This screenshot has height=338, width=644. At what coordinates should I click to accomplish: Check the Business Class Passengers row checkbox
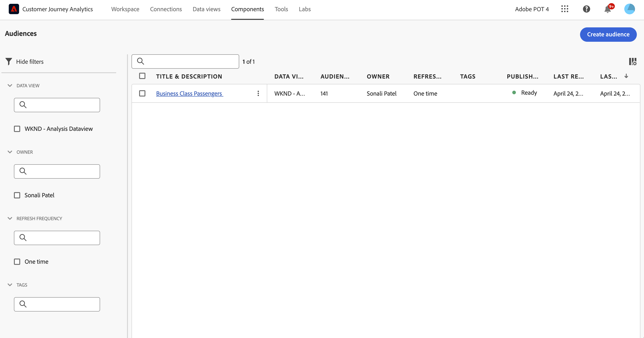pos(142,93)
